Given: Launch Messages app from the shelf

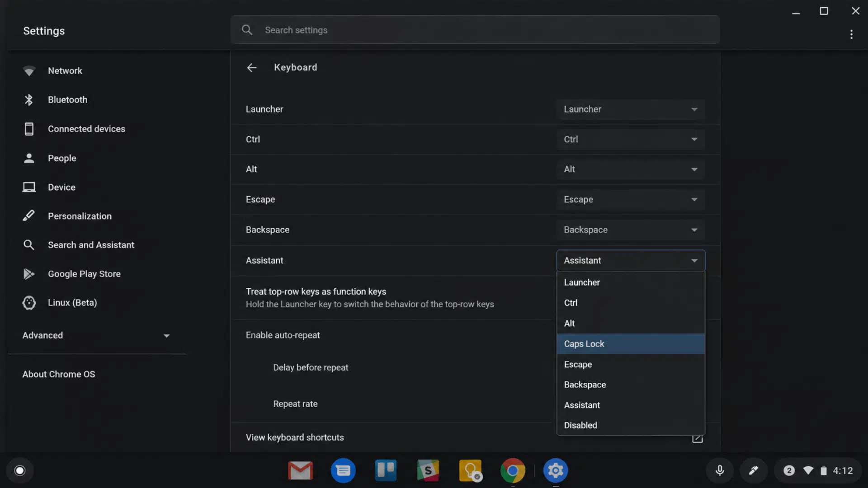Looking at the screenshot, I should pos(343,471).
